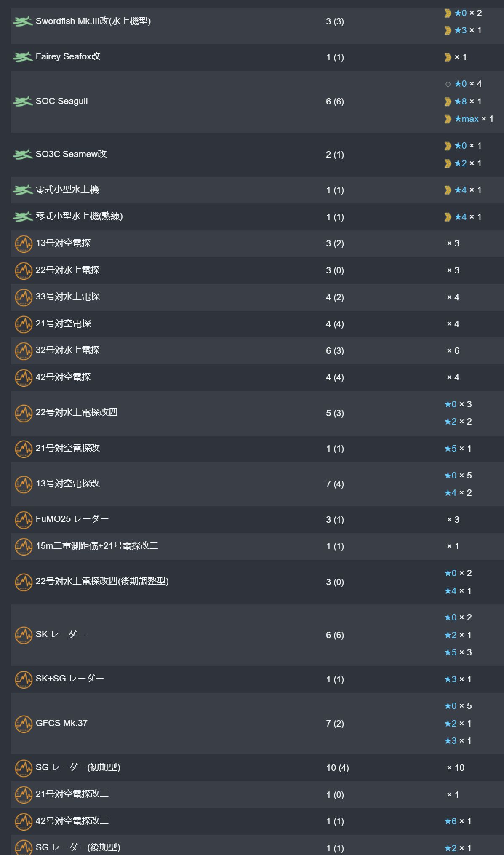Viewport: 504px width, 855px height.
Task: Click the radar icon beside 13号対空電探
Action: (x=24, y=244)
